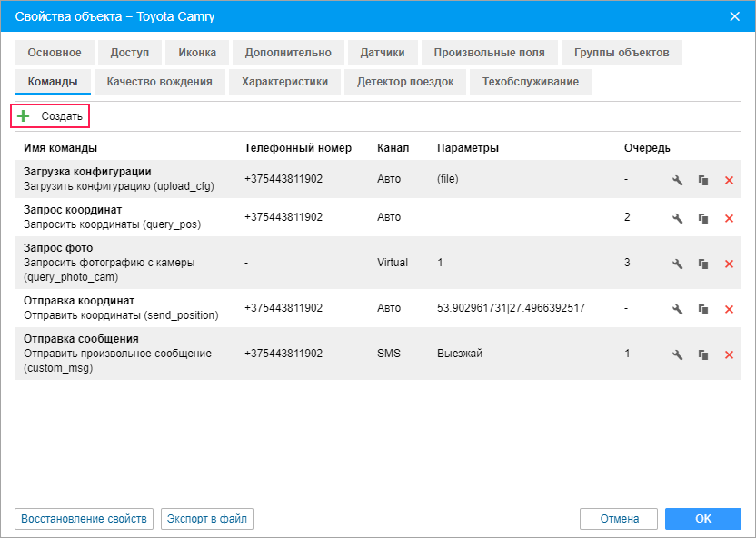Delete the Запрос фото command

click(729, 264)
